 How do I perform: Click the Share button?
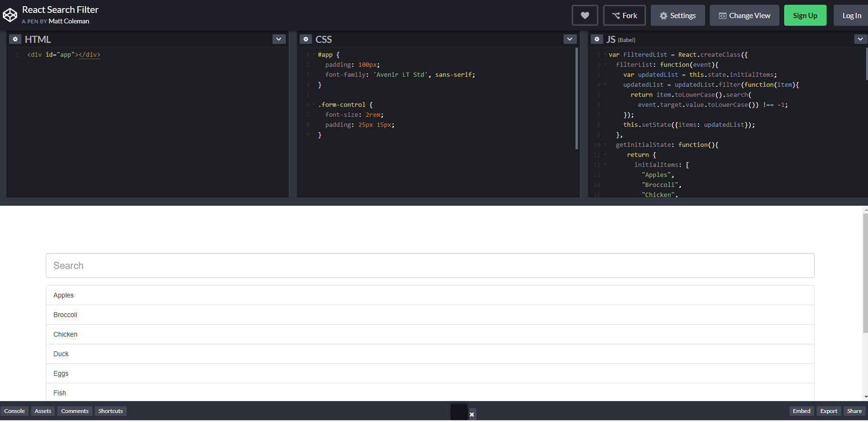point(854,411)
